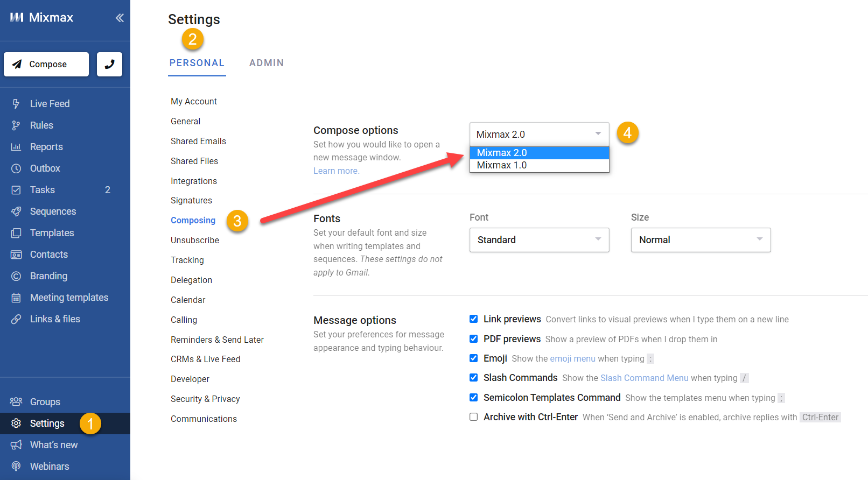The height and width of the screenshot is (480, 868).
Task: Click the Contacts card icon
Action: pyautogui.click(x=16, y=255)
